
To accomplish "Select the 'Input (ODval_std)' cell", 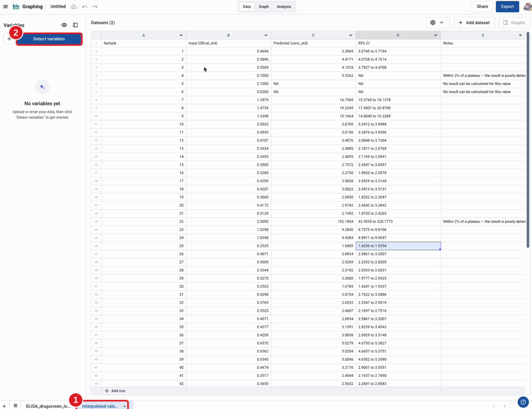I will (x=228, y=43).
